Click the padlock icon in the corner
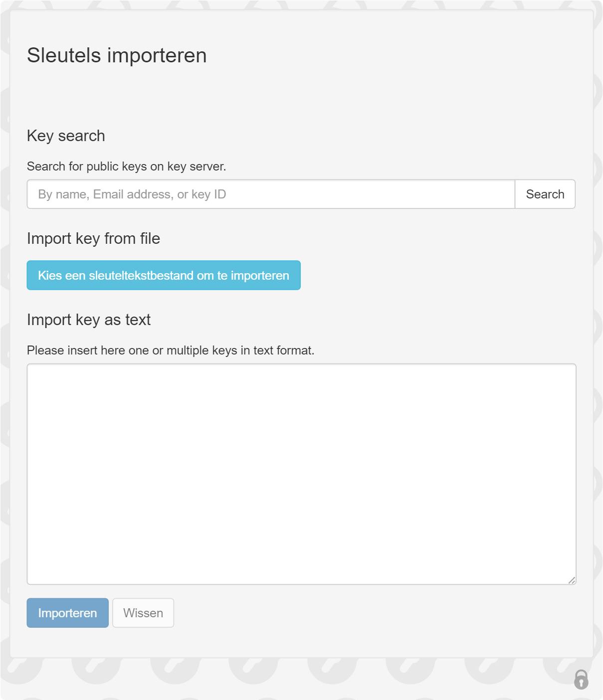Image resolution: width=603 pixels, height=700 pixels. pos(581,679)
